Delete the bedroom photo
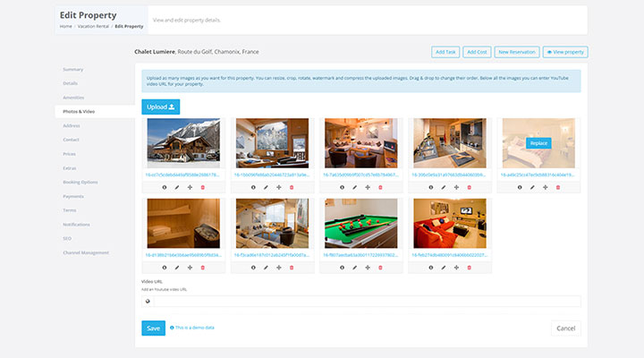Screen dimensions: 644x358 coord(558,187)
